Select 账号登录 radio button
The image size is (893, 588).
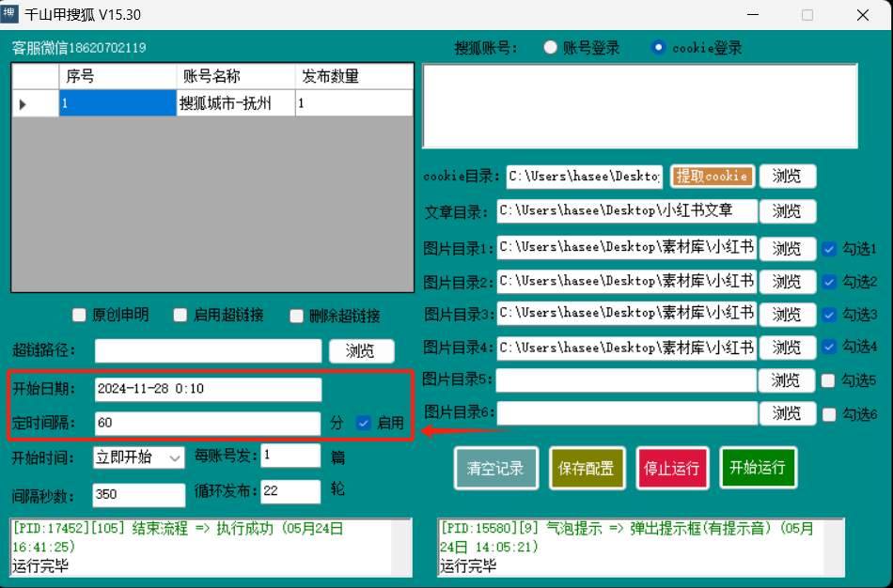[550, 47]
